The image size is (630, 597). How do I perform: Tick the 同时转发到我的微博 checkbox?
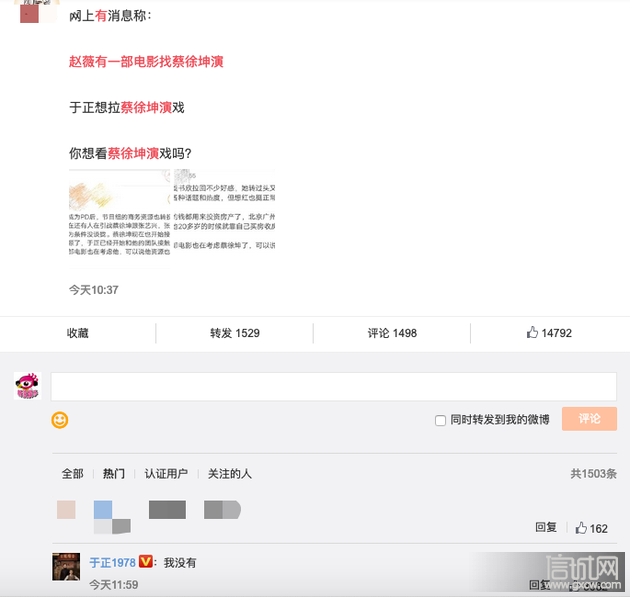440,420
